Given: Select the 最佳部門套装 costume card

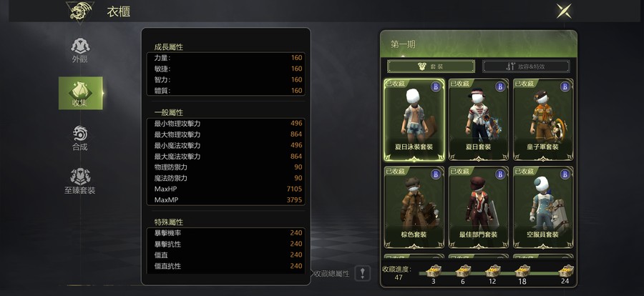Looking at the screenshot, I should 479,207.
